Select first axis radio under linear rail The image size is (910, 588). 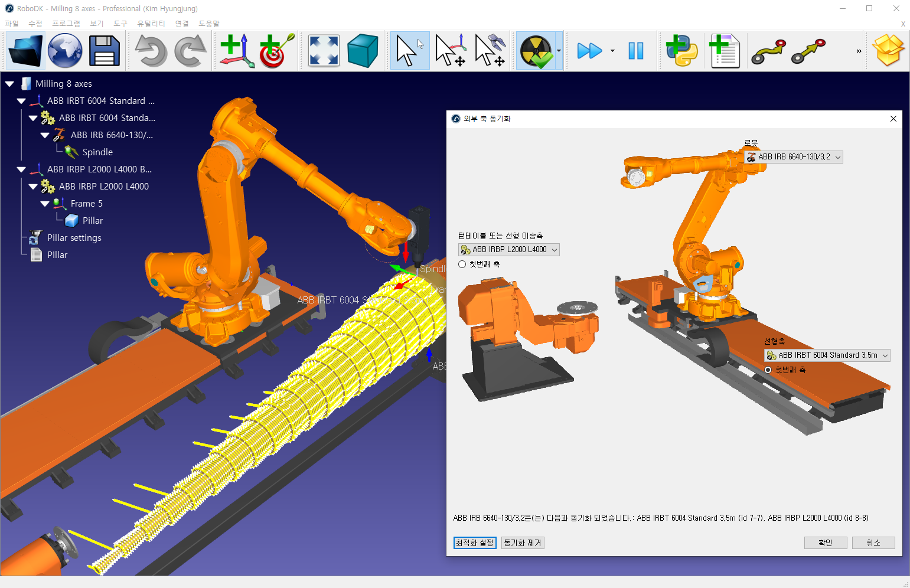tap(768, 370)
